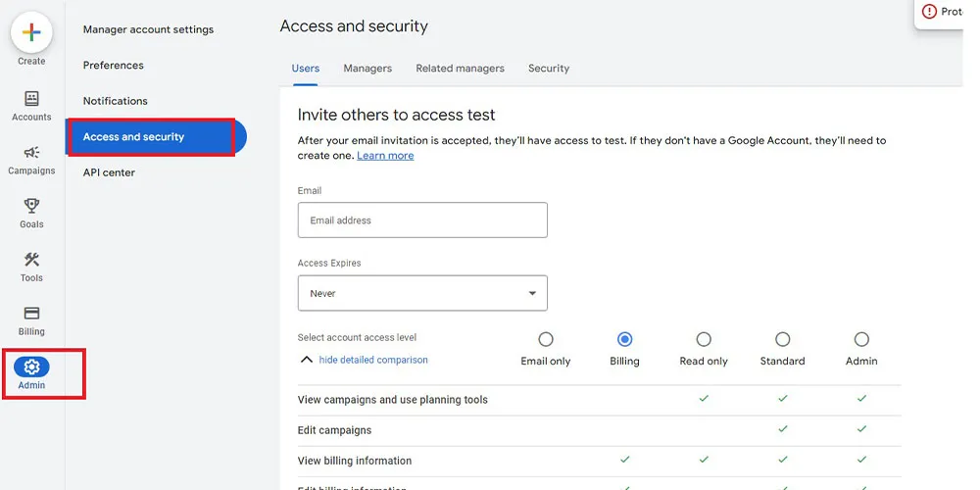Image resolution: width=980 pixels, height=490 pixels.
Task: Open the Billing card icon
Action: [31, 314]
